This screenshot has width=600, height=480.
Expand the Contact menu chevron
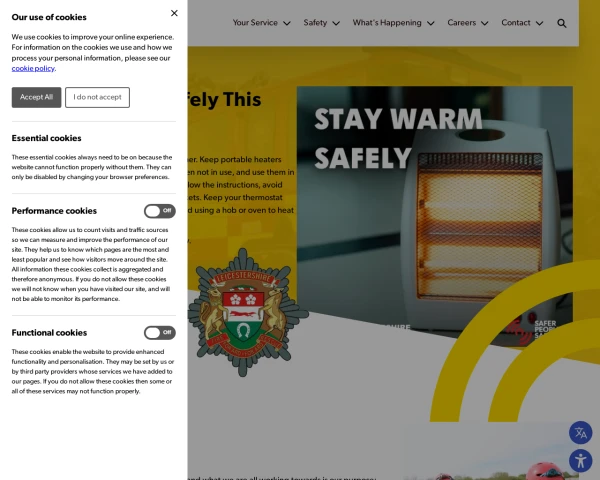[x=540, y=23]
